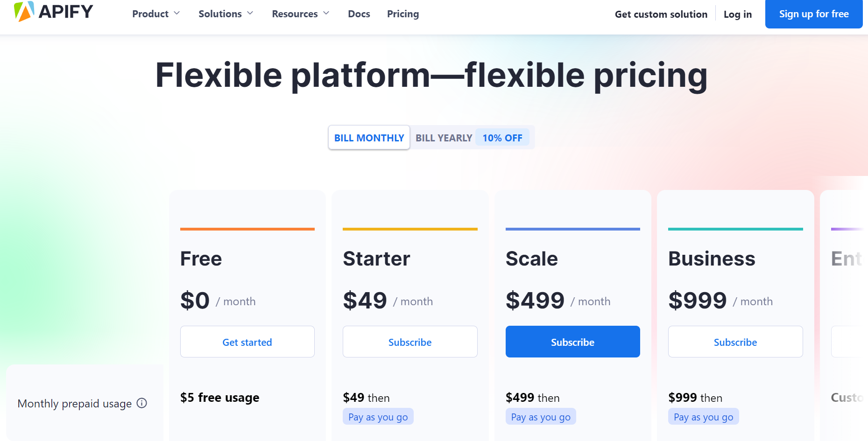This screenshot has width=868, height=441.
Task: Expand the Product dropdown menu
Action: [x=156, y=14]
